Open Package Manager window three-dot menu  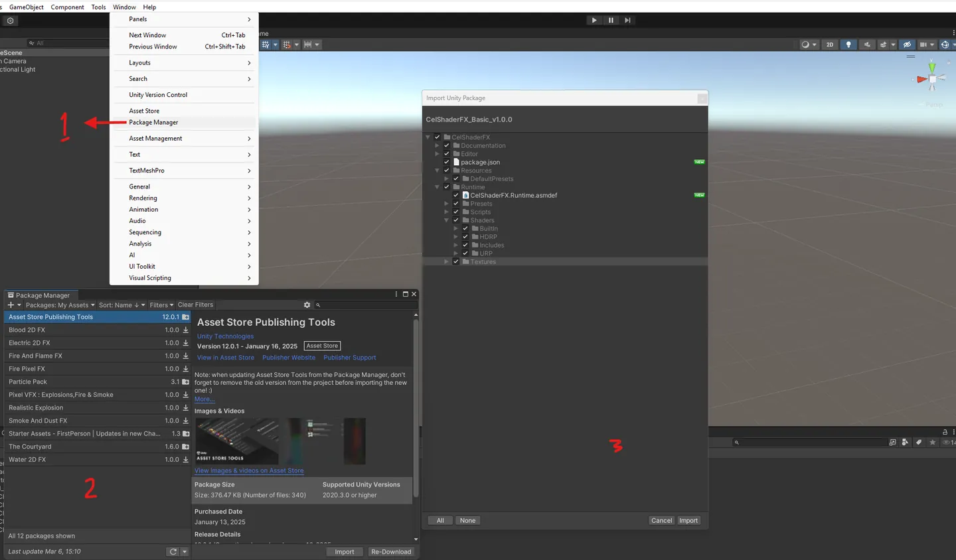pyautogui.click(x=396, y=294)
